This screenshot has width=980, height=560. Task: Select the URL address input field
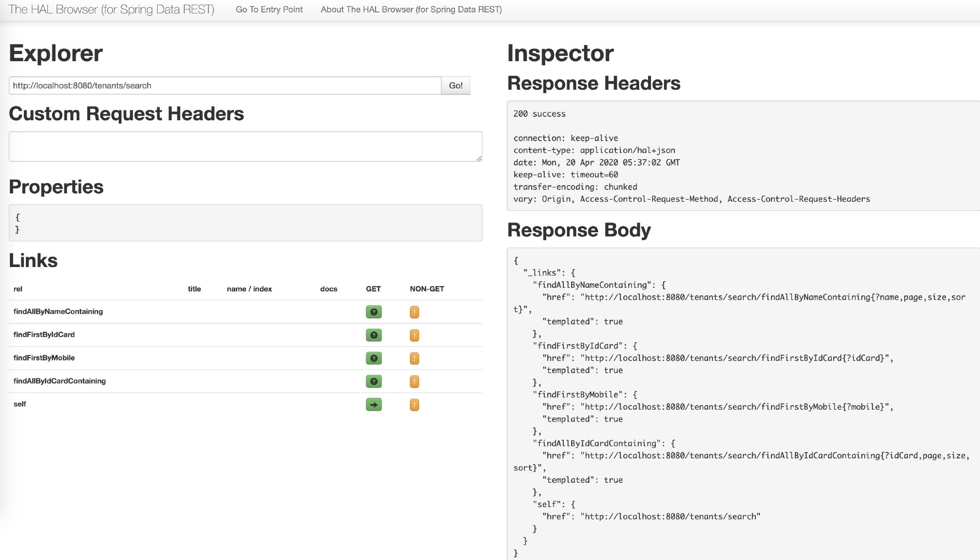pyautogui.click(x=226, y=85)
